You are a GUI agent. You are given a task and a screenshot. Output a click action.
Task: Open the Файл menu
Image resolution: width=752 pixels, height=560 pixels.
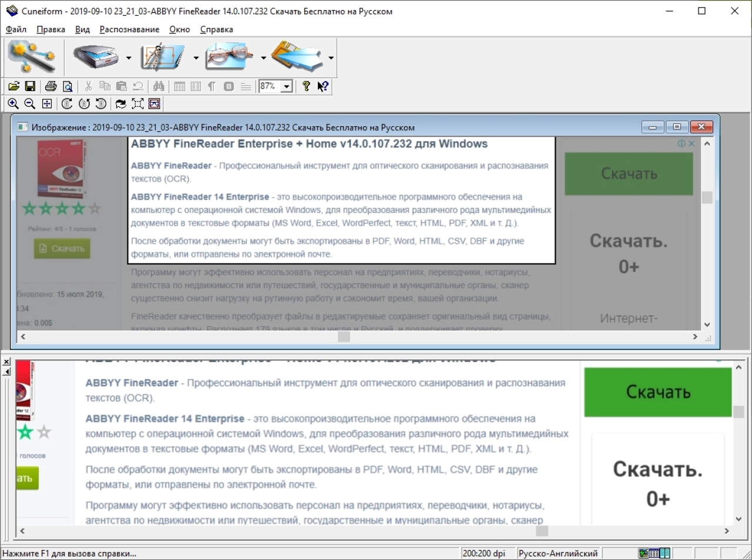click(x=16, y=29)
